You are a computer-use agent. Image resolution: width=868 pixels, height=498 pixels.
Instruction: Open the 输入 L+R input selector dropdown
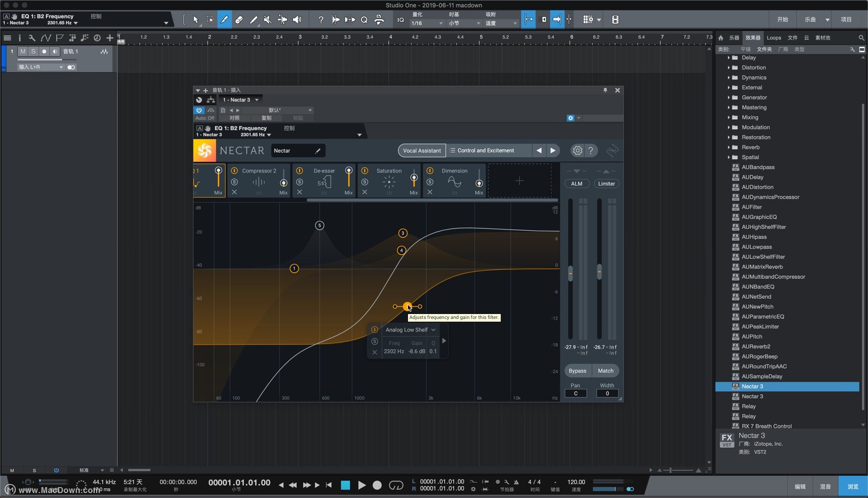(41, 67)
